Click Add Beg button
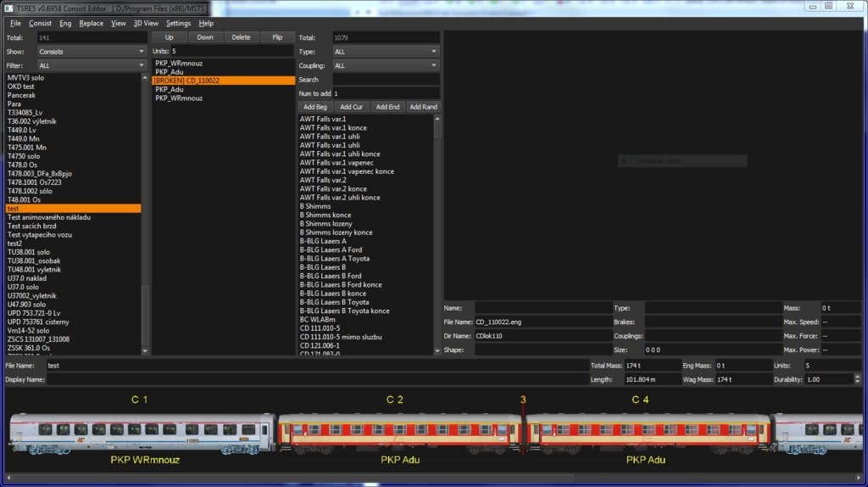 pos(314,107)
